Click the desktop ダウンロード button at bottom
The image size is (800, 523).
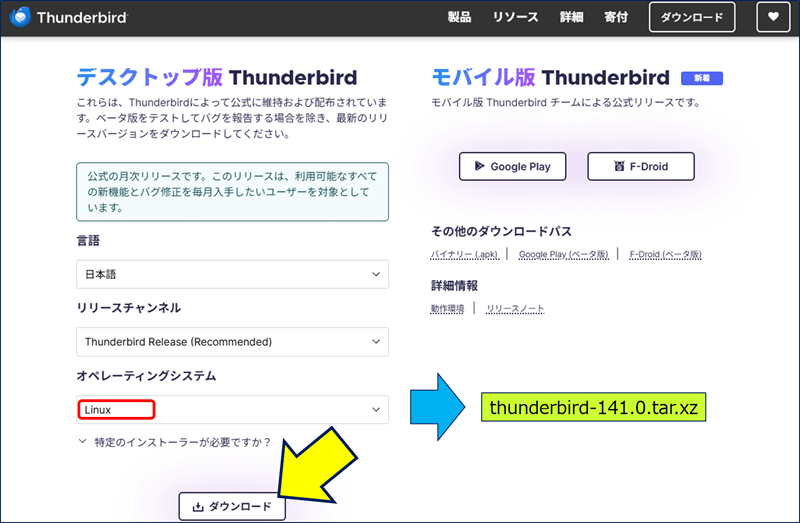coord(232,506)
